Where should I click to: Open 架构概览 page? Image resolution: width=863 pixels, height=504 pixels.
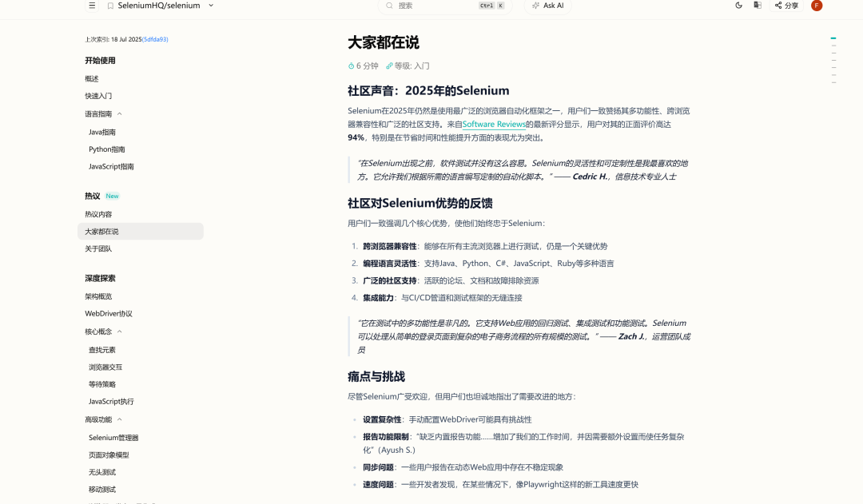pyautogui.click(x=98, y=296)
